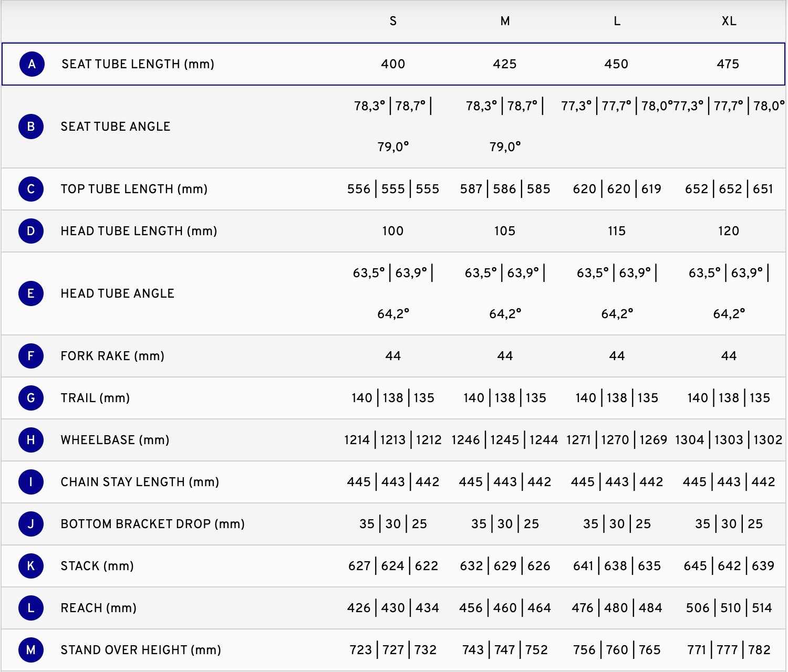Click the M size column header
The height and width of the screenshot is (672, 788).
point(505,21)
